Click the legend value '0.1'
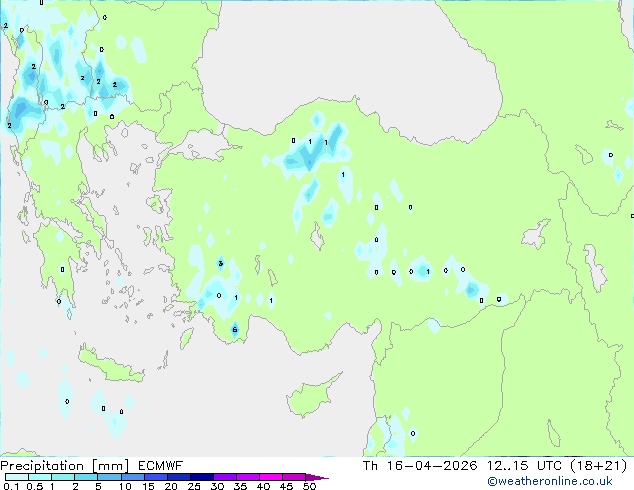Screen dimensions: 634x490 (11, 486)
